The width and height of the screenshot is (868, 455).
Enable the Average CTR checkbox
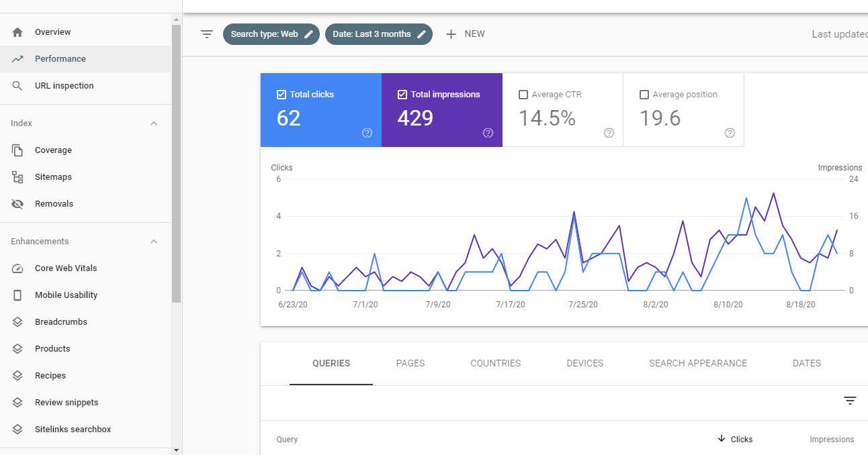pos(523,95)
